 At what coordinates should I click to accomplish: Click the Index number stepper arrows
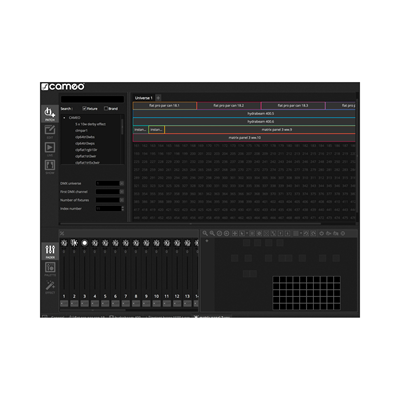[122, 208]
